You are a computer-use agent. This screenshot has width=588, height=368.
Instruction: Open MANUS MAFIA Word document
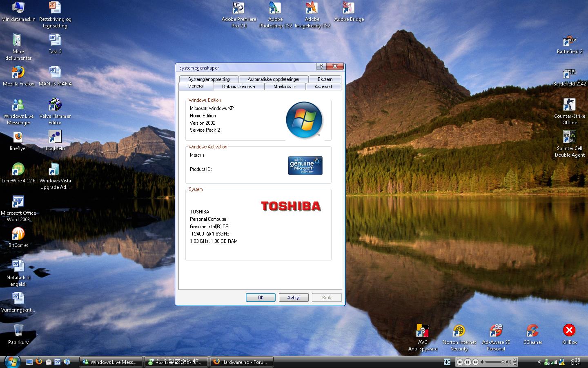[x=55, y=76]
